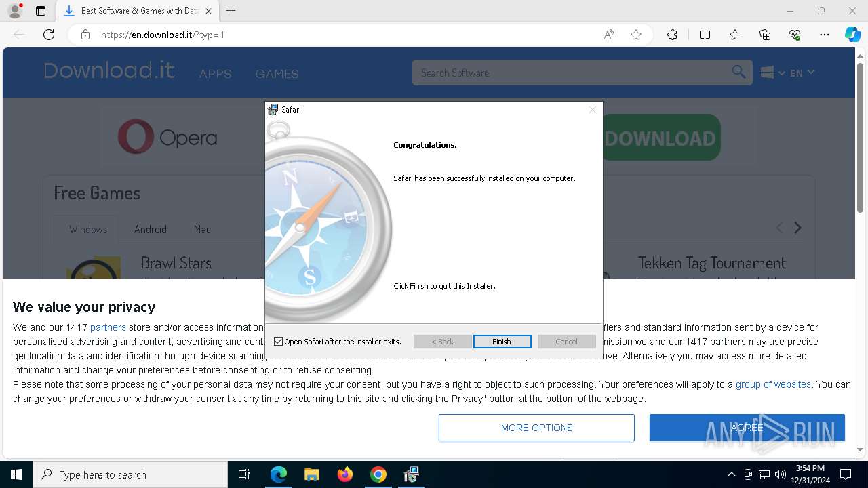Close the Safari installer dialog
The width and height of the screenshot is (868, 488).
tap(593, 110)
